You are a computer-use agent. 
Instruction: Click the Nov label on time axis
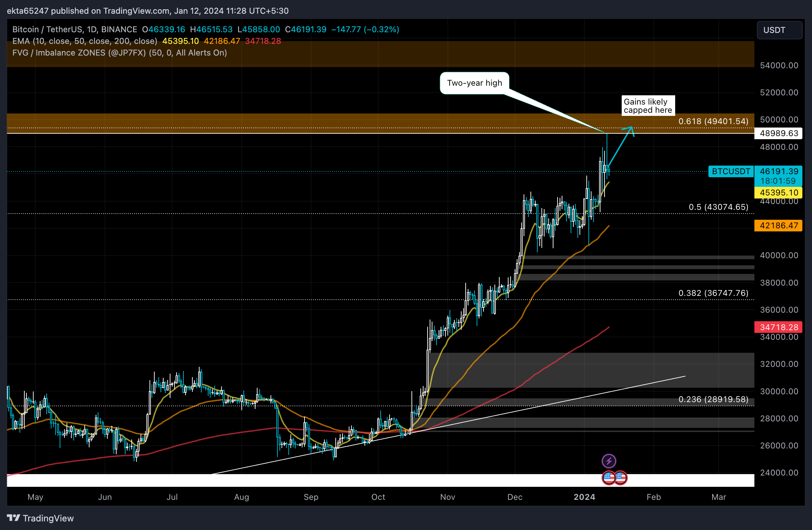447,497
